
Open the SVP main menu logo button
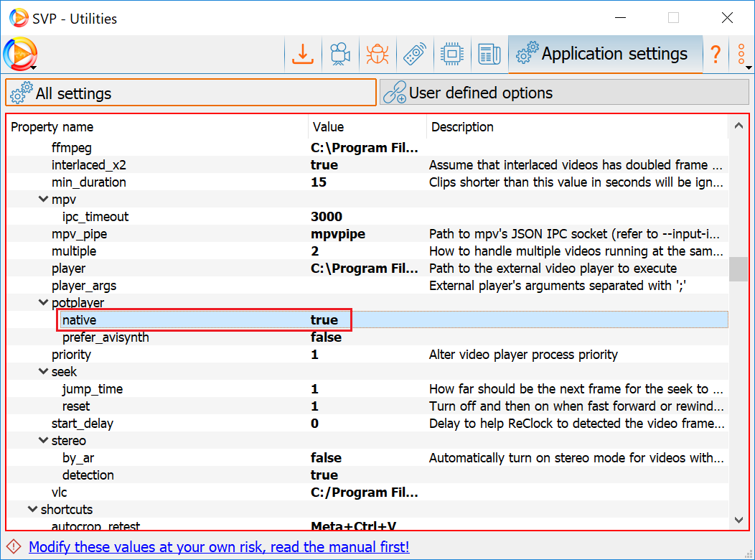20,54
